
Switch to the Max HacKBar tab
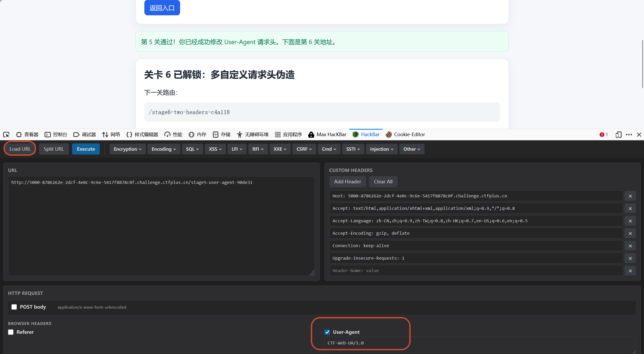(x=327, y=135)
